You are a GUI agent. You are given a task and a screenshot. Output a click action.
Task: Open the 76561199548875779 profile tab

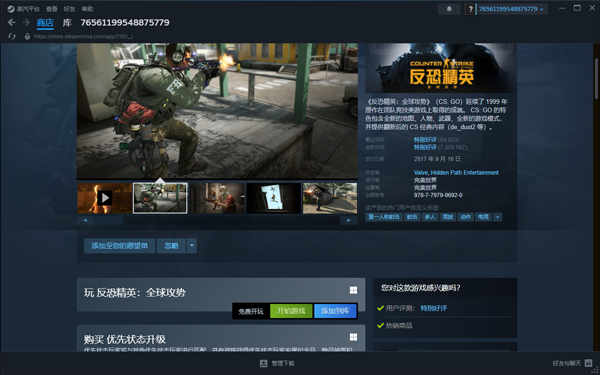[x=125, y=23]
